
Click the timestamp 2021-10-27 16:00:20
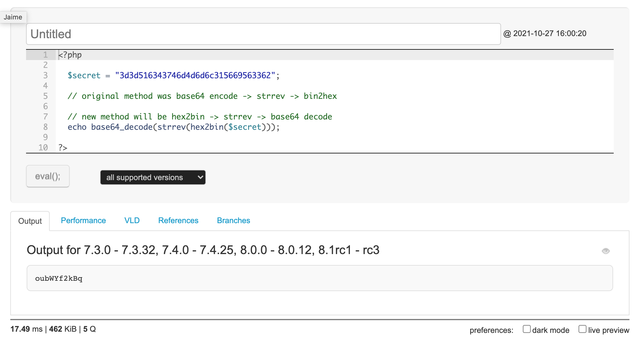pos(549,33)
